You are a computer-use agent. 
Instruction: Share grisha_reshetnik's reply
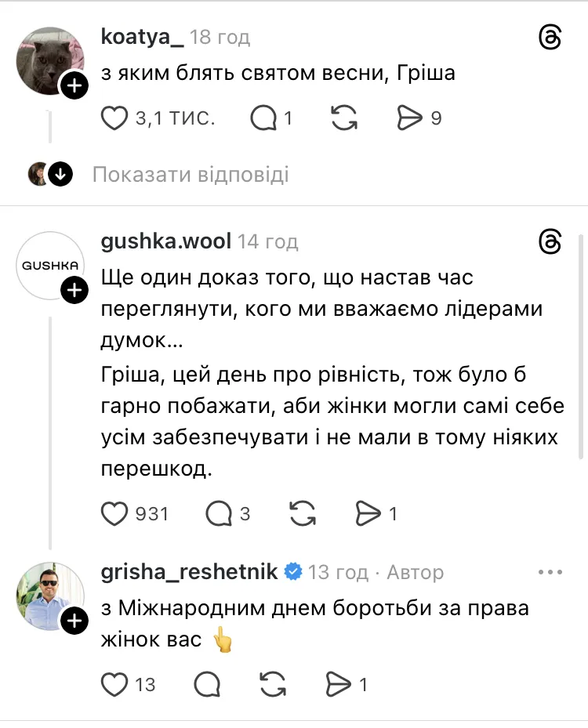[x=337, y=684]
